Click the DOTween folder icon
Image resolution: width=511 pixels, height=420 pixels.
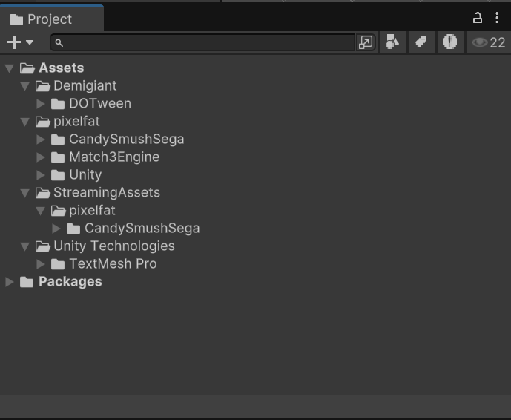pyautogui.click(x=59, y=104)
